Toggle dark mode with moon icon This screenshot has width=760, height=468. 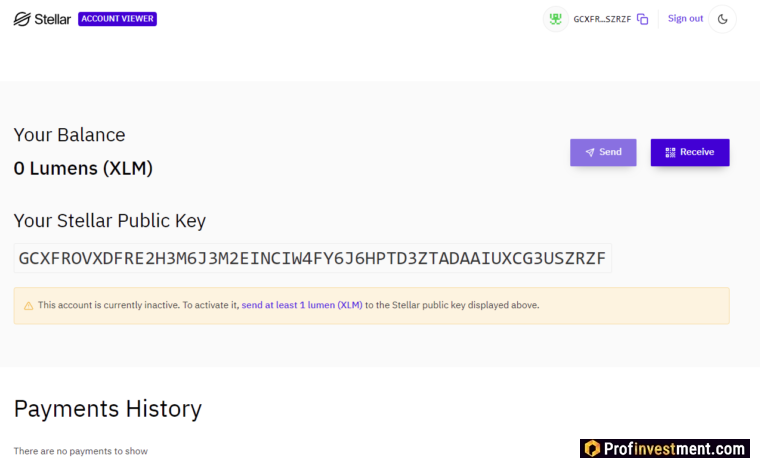click(x=722, y=19)
